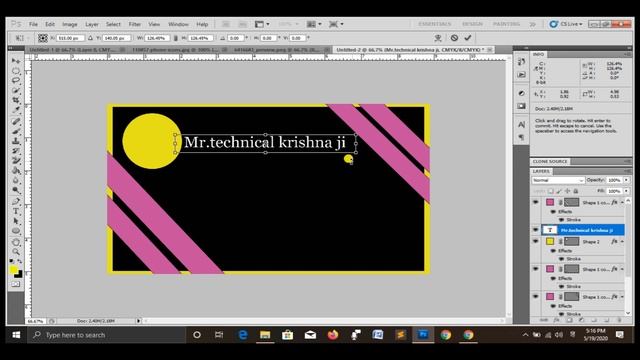
Task: Select the History Brush tool
Action: (x=16, y=151)
